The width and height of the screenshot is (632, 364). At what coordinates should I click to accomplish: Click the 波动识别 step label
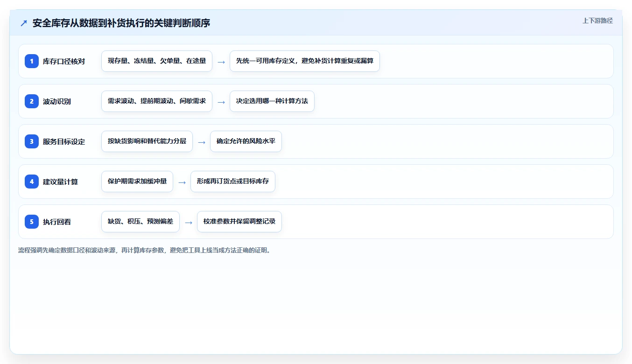coord(57,101)
